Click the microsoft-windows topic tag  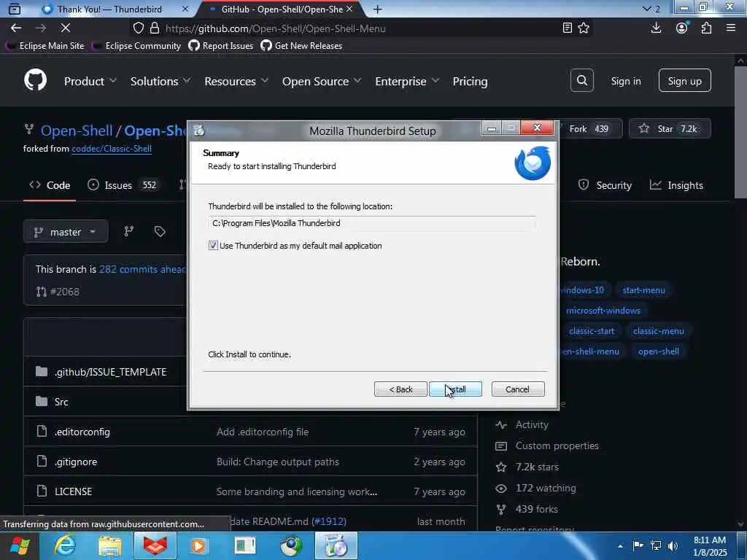click(603, 311)
